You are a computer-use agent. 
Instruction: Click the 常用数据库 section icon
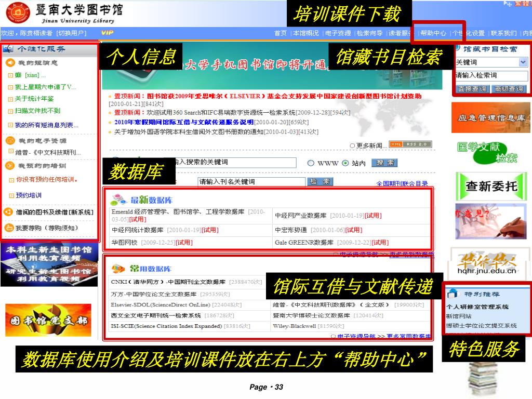(118, 269)
